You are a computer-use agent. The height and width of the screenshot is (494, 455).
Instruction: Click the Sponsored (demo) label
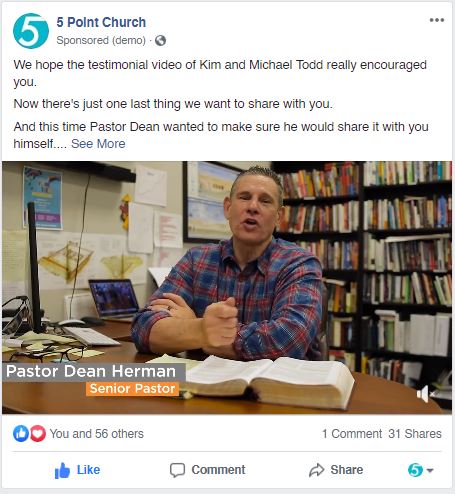pos(101,40)
